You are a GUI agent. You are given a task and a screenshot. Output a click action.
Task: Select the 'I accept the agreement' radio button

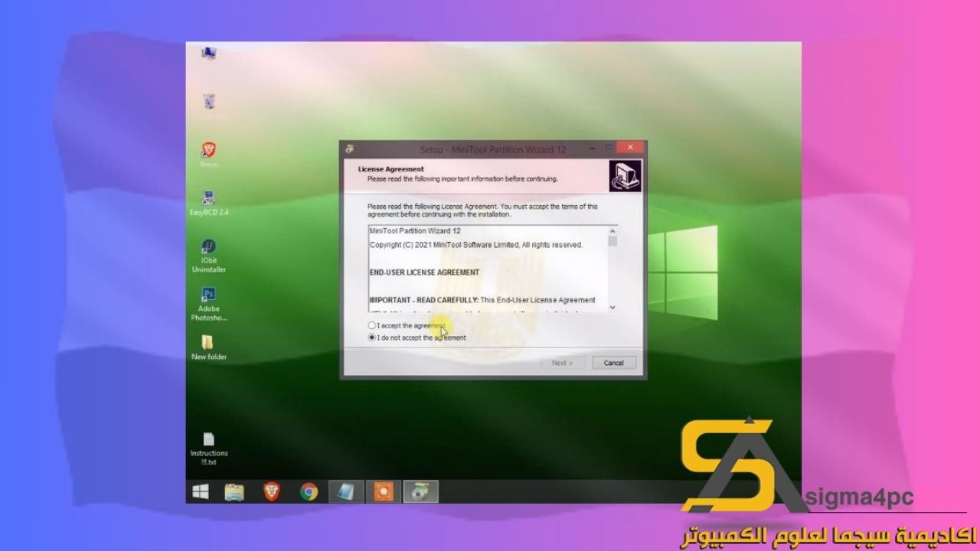coord(372,326)
